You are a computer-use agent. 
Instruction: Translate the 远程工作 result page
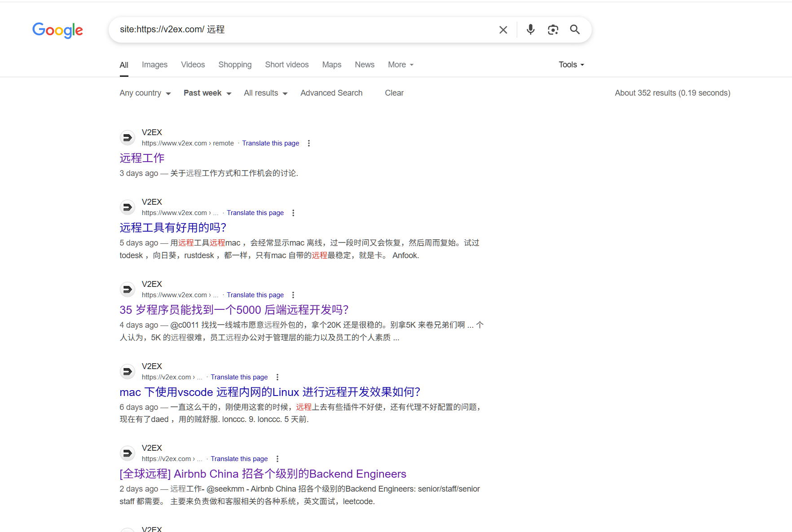(271, 143)
